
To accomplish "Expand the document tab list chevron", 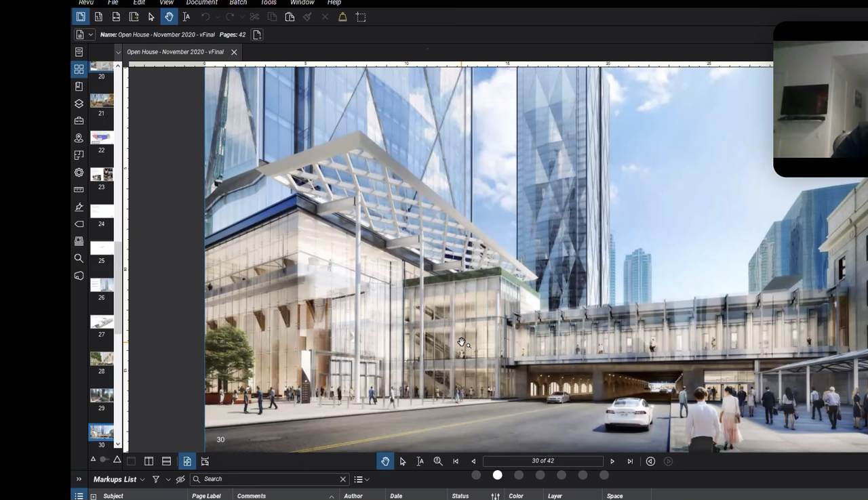I will click(118, 52).
